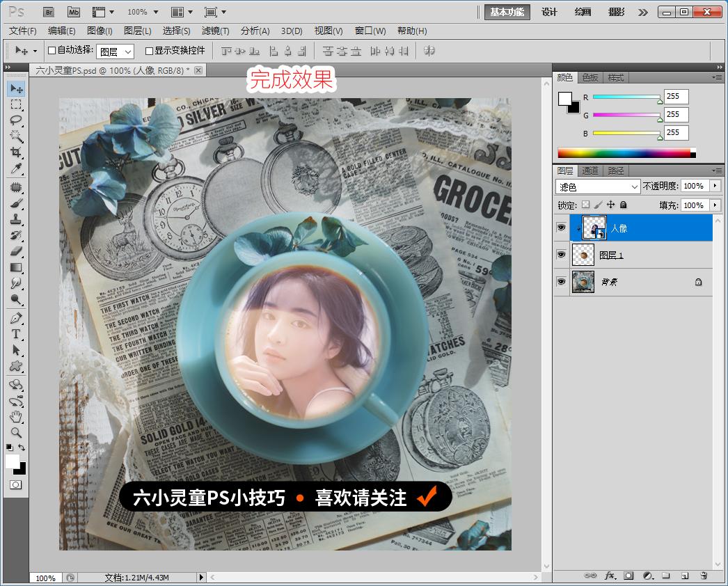Select the Zoom tool in toolbox
The height and width of the screenshot is (586, 728).
tap(16, 432)
